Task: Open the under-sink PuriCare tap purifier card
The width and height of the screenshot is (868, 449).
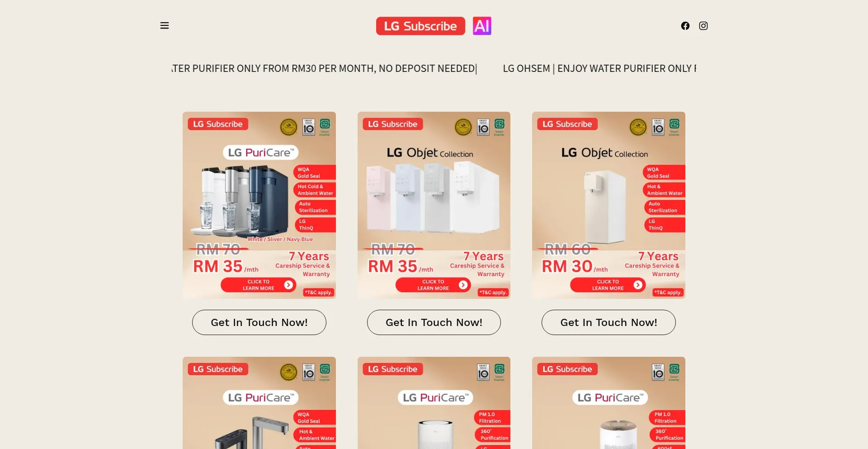Action: [259, 403]
